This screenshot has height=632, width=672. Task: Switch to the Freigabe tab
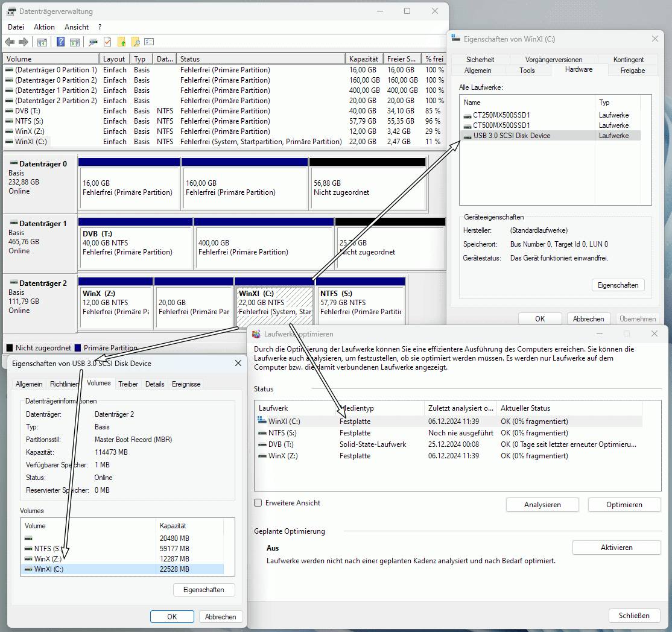[633, 71]
